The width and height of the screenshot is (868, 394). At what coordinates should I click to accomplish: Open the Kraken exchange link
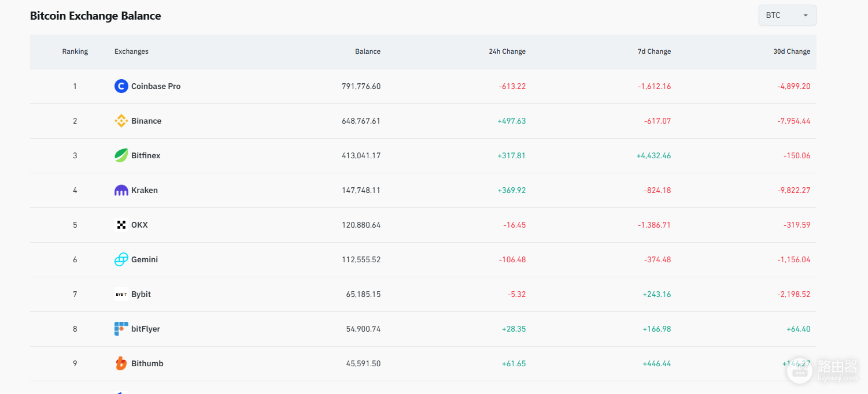click(145, 190)
